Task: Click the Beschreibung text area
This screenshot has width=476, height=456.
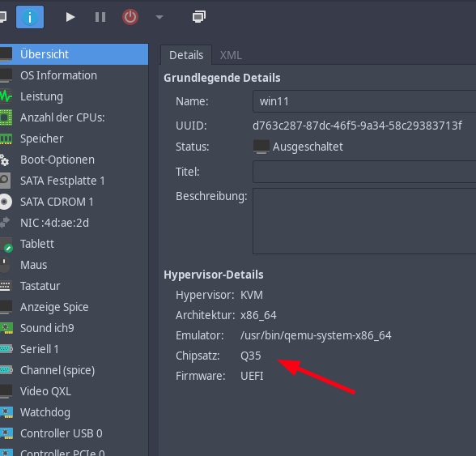Action: (364, 221)
